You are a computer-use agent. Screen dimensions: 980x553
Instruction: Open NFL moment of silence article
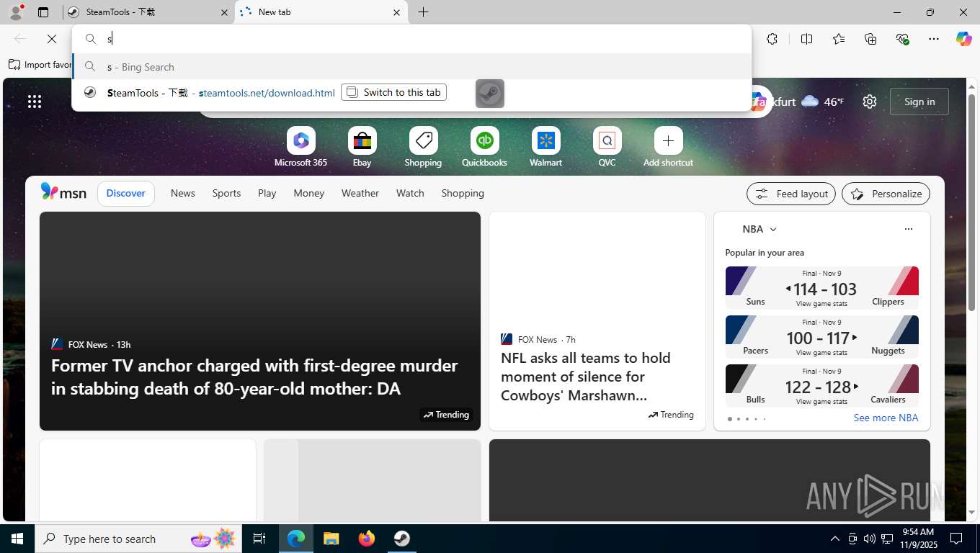click(586, 377)
